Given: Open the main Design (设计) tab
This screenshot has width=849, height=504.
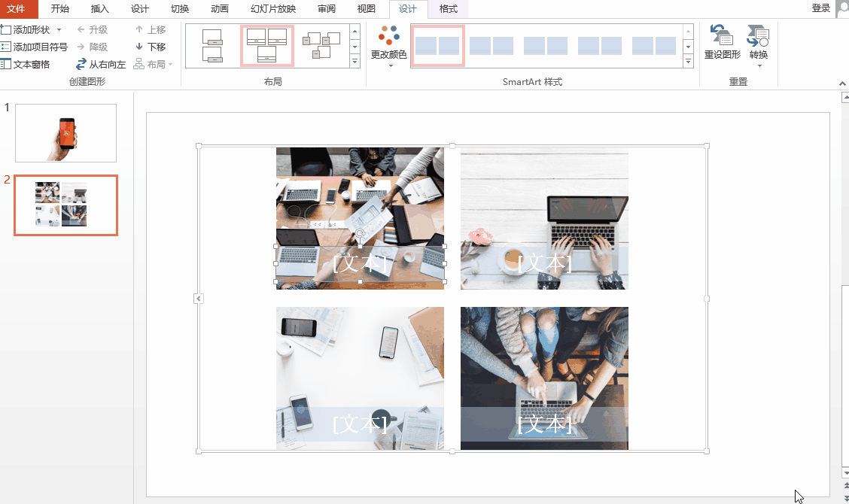Looking at the screenshot, I should pos(140,9).
